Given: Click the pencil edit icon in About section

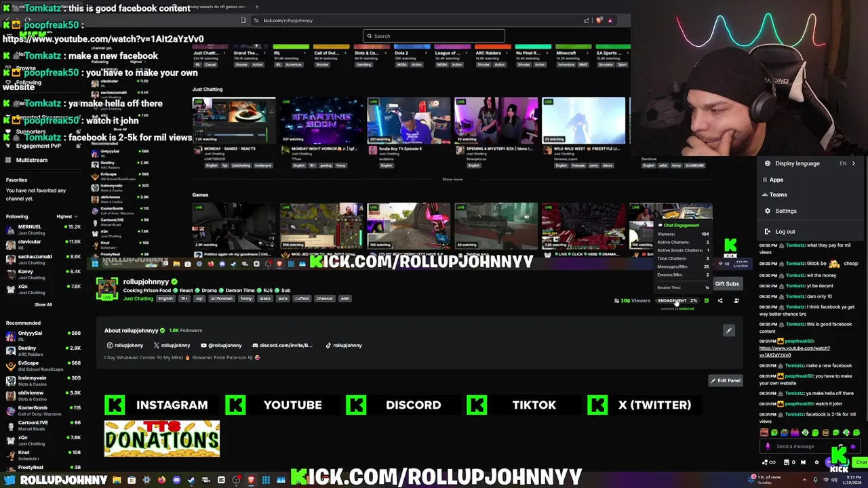Looking at the screenshot, I should click(x=728, y=331).
